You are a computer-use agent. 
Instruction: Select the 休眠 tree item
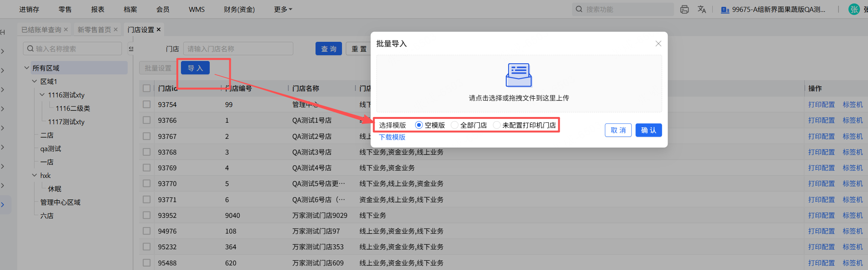click(54, 189)
